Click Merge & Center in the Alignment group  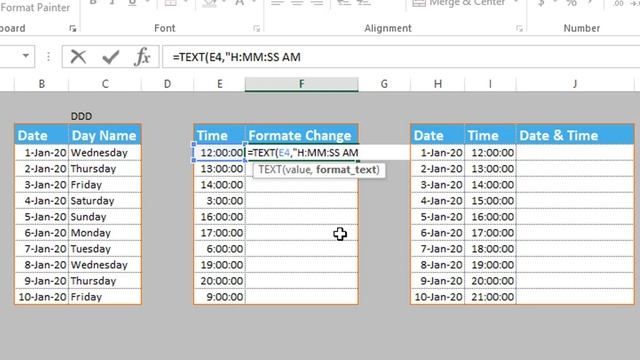[x=464, y=3]
